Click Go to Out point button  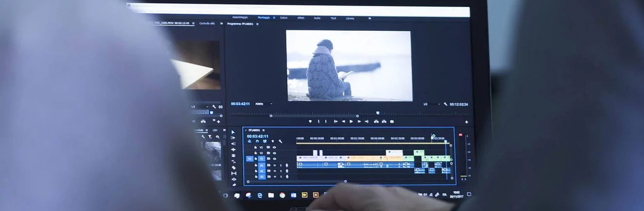click(367, 121)
